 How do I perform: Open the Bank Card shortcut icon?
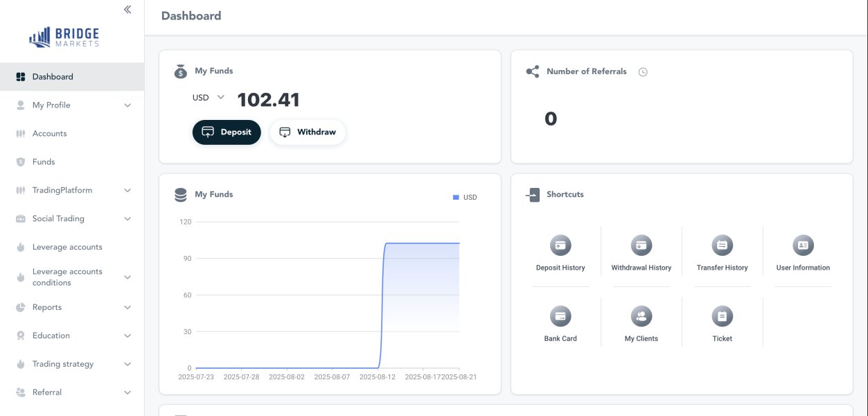[x=560, y=316]
